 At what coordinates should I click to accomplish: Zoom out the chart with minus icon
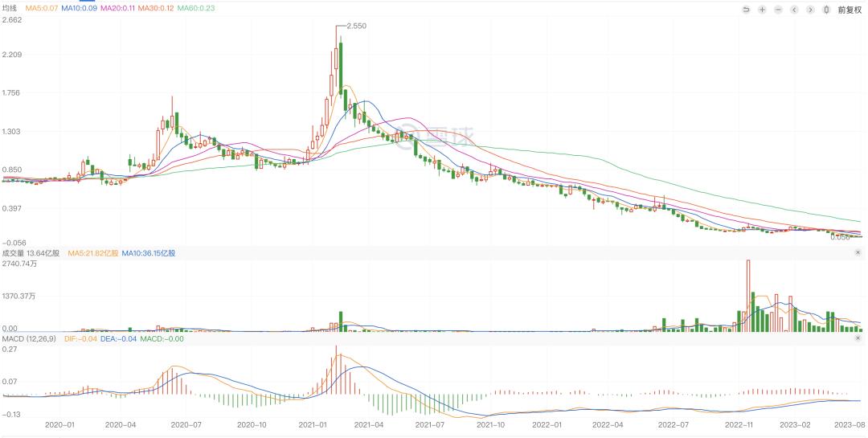(778, 10)
